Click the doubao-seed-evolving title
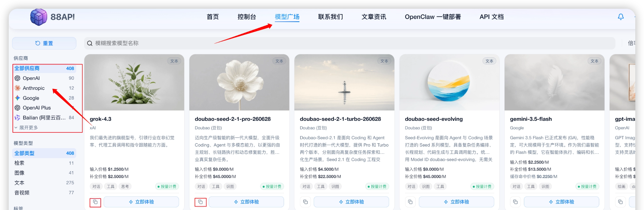 coord(434,119)
